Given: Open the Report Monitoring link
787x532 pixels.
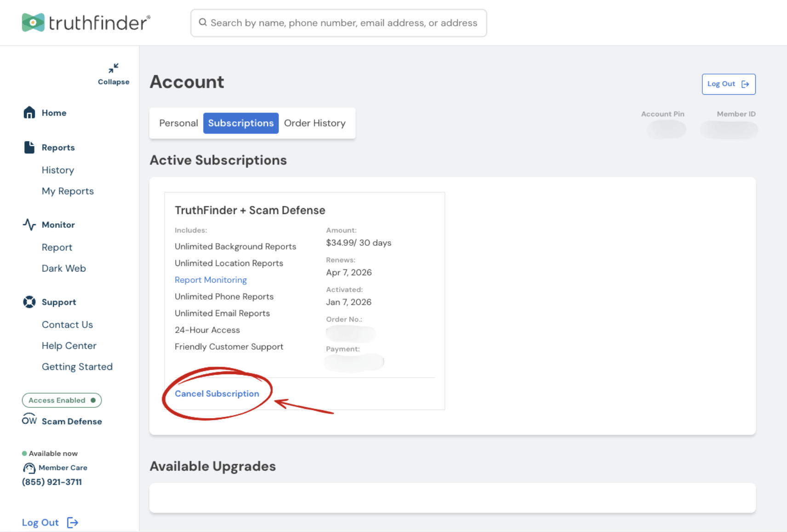Looking at the screenshot, I should [x=211, y=280].
